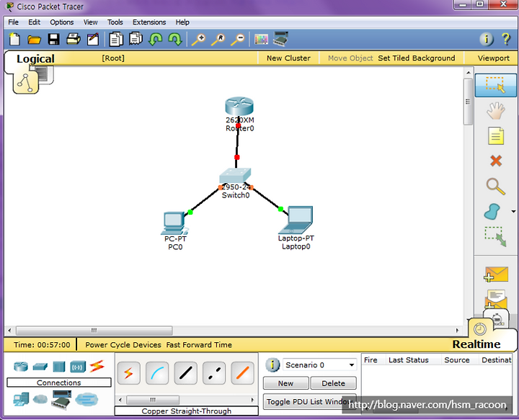Image resolution: width=519 pixels, height=420 pixels.
Task: Select the End Devices category icon
Action: click(21, 400)
